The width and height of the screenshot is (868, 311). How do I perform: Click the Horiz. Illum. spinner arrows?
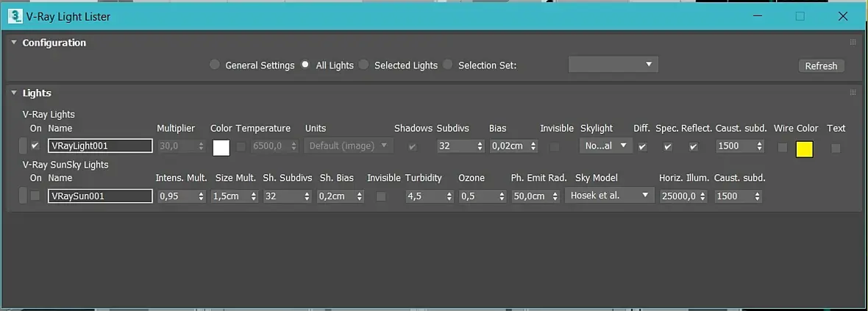click(702, 196)
